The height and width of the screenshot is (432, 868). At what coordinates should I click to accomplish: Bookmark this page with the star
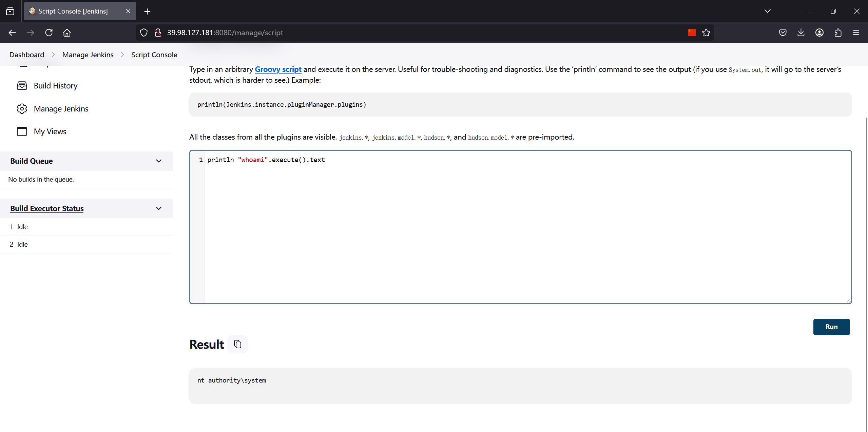click(x=706, y=33)
